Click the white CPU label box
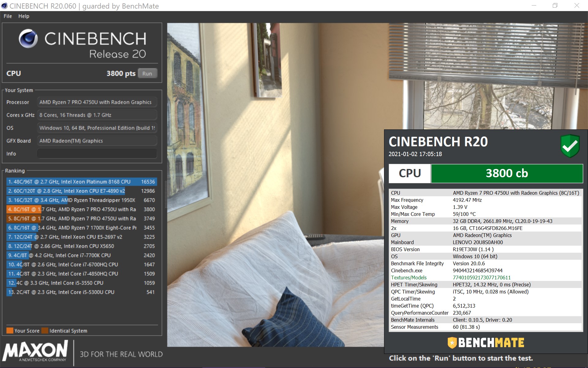The image size is (588, 368). click(x=410, y=173)
